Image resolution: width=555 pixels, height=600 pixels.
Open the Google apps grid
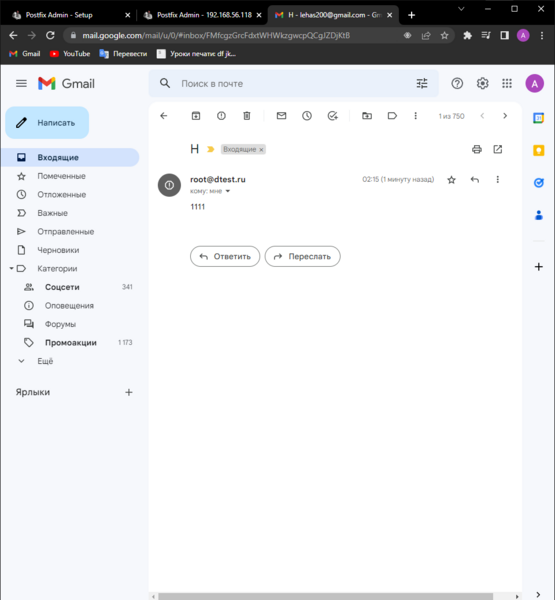click(x=507, y=83)
